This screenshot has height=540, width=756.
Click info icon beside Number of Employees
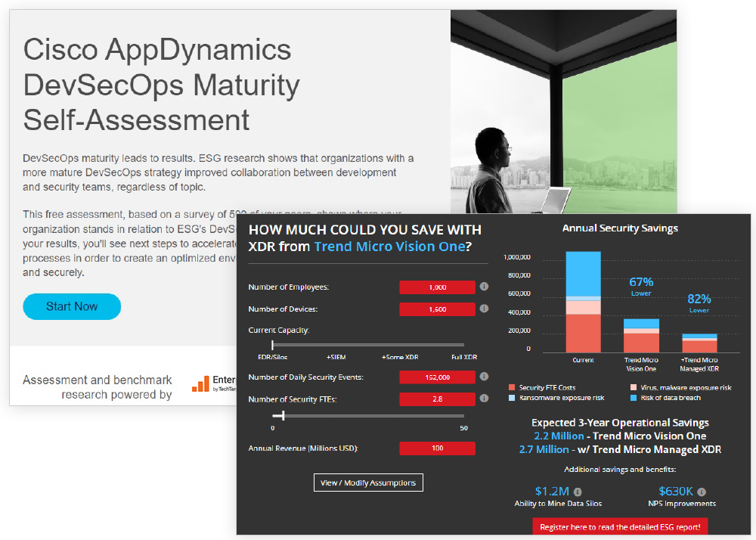(484, 287)
